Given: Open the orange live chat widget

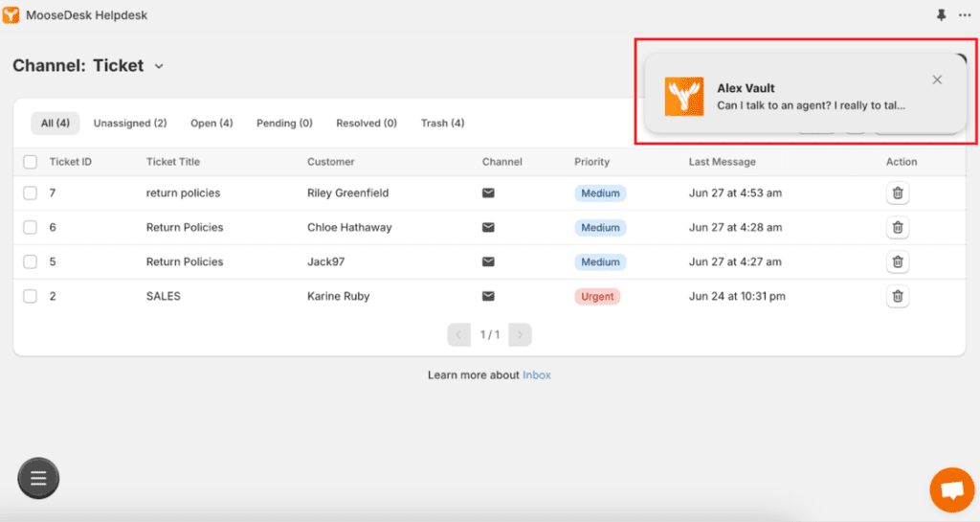Looking at the screenshot, I should 952,489.
